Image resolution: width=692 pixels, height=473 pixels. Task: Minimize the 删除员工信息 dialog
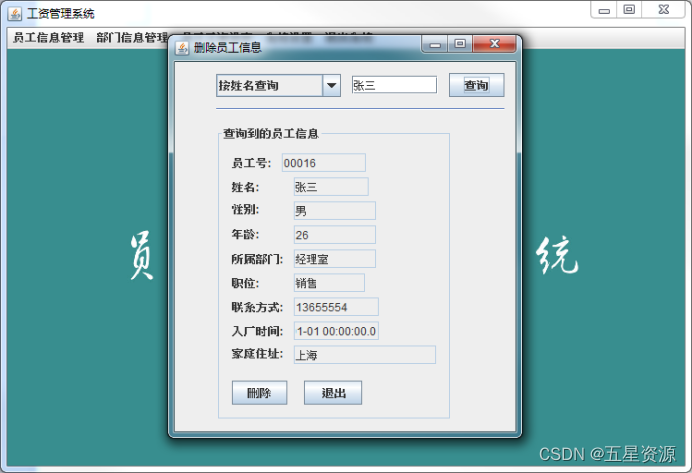(x=435, y=44)
